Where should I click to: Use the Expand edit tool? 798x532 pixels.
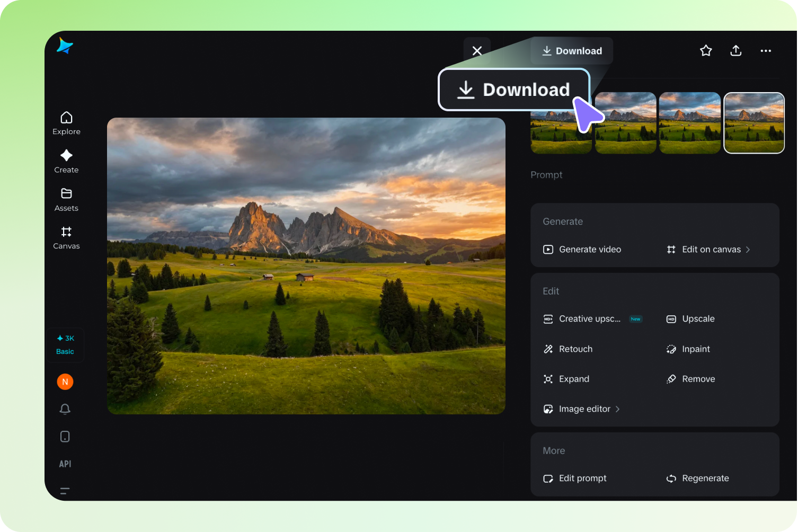(x=574, y=379)
